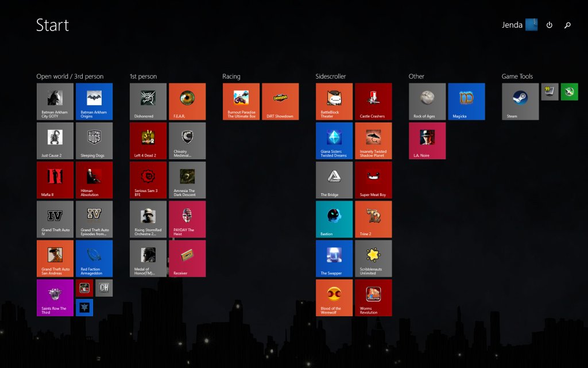The width and height of the screenshot is (588, 368).
Task: Click the 'Other' group header
Action: click(416, 76)
